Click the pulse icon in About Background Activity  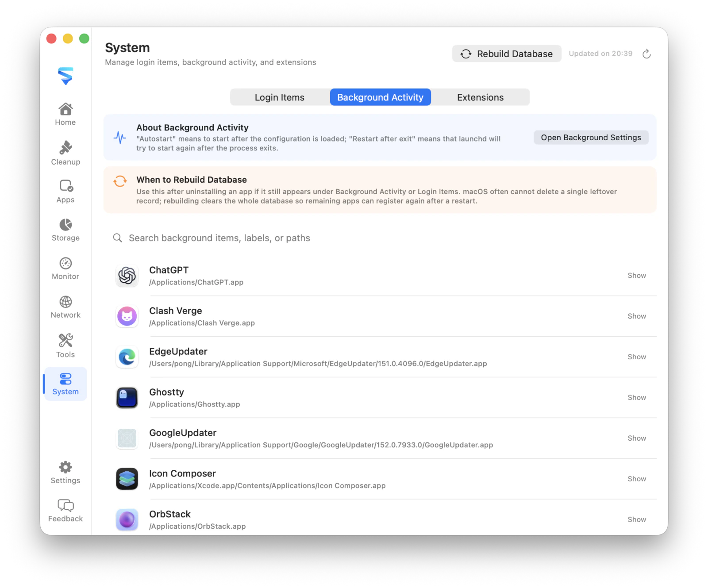click(x=119, y=137)
